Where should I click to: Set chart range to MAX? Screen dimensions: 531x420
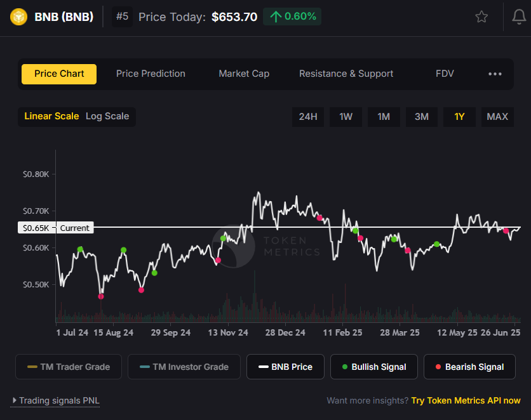click(497, 117)
